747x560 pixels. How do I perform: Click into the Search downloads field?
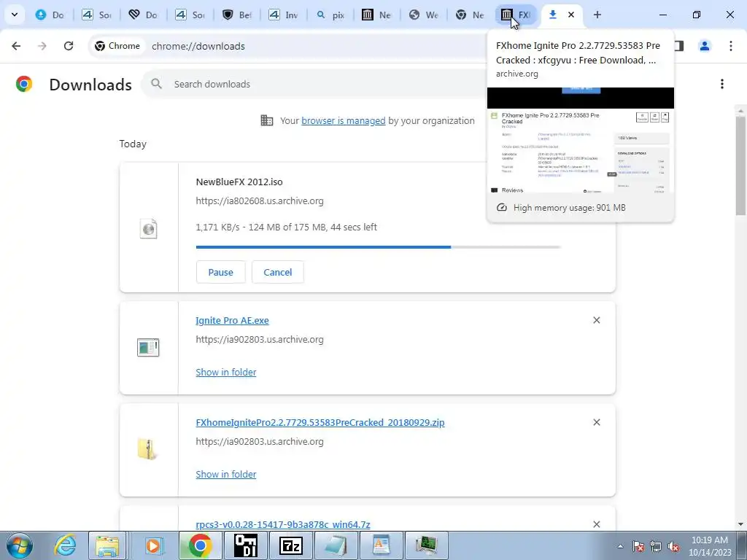[314, 84]
